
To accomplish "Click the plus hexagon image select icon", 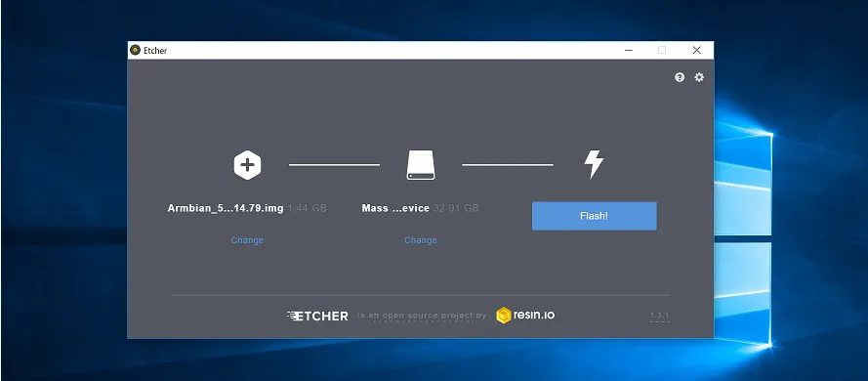I will [247, 165].
